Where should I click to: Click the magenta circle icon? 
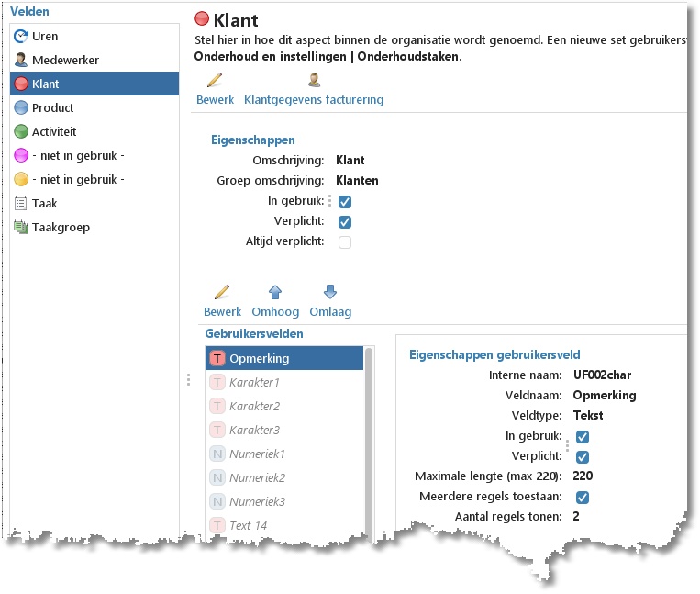21,155
